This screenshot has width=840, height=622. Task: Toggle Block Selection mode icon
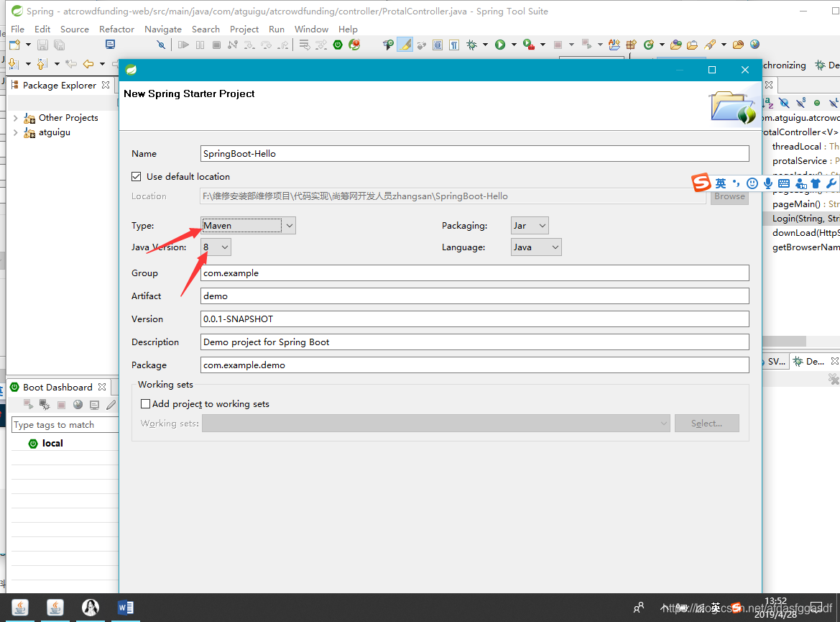point(438,45)
